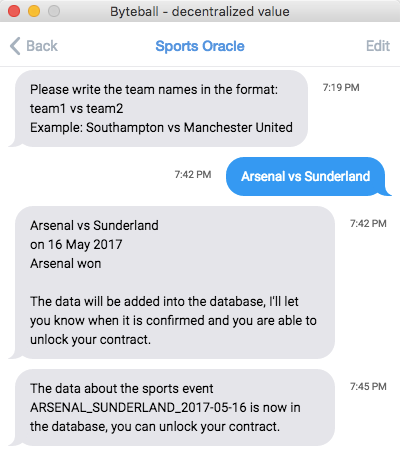Click timestamp 7:42 PM beside blue bubble

point(193,175)
